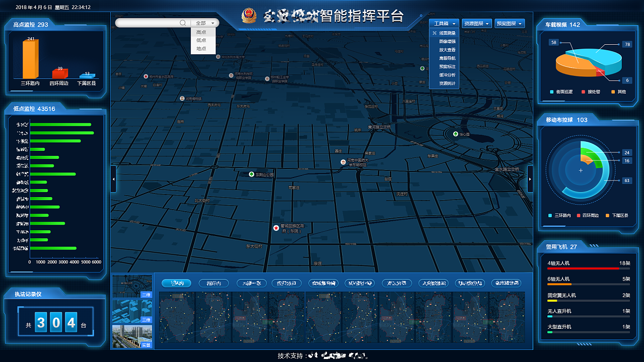Click the 河南博物院 map marker icon
The width and height of the screenshot is (644, 362).
pos(182,99)
